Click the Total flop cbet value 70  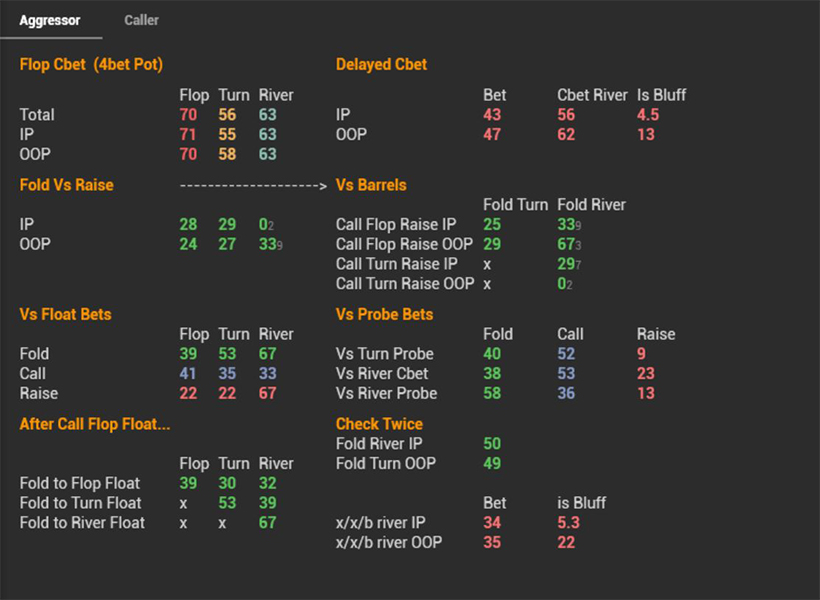pyautogui.click(x=188, y=115)
